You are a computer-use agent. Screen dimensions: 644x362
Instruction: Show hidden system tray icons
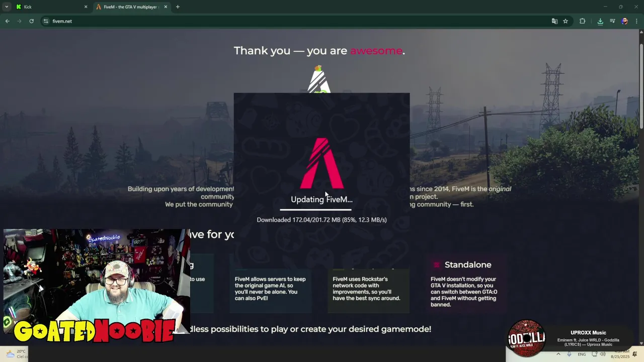point(558,354)
